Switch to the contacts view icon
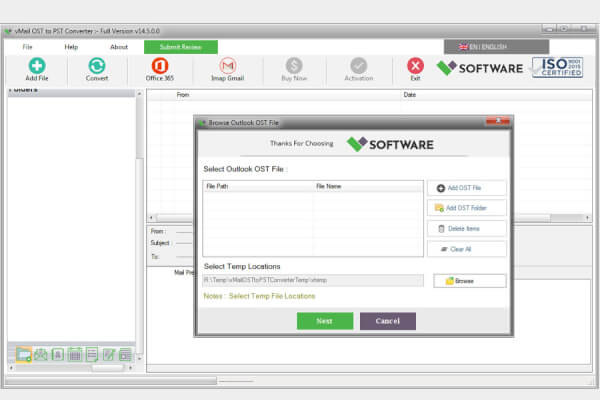 57,354
